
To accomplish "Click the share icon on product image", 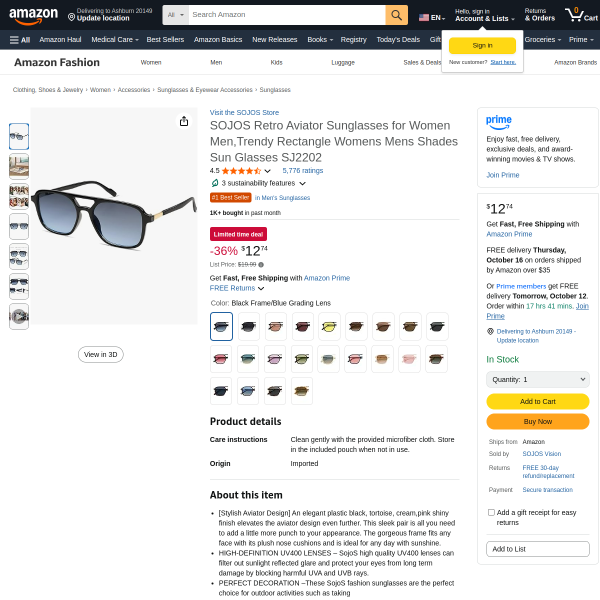I will pyautogui.click(x=184, y=121).
